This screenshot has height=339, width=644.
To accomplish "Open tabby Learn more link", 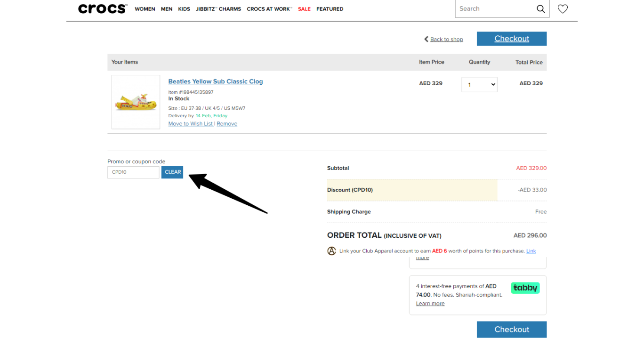I will 430,304.
